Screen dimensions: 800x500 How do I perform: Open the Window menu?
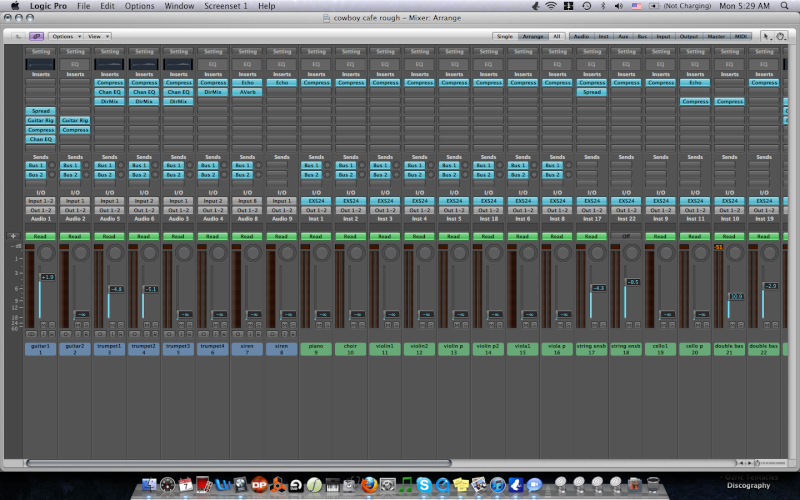click(179, 6)
